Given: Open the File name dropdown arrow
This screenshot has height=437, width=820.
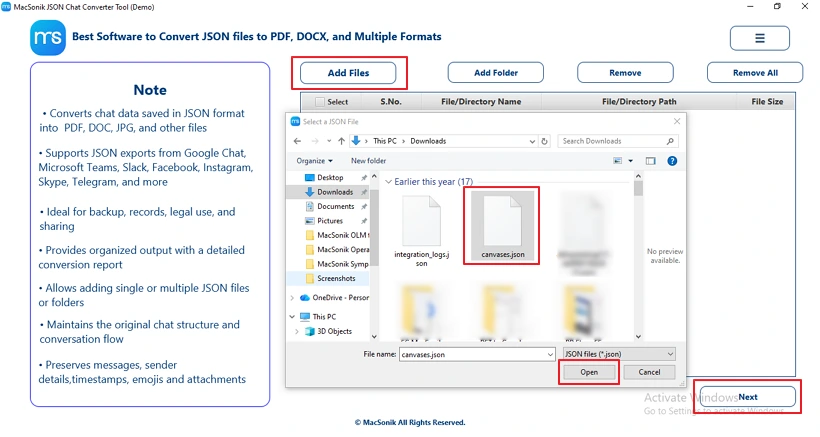Looking at the screenshot, I should pyautogui.click(x=550, y=354).
